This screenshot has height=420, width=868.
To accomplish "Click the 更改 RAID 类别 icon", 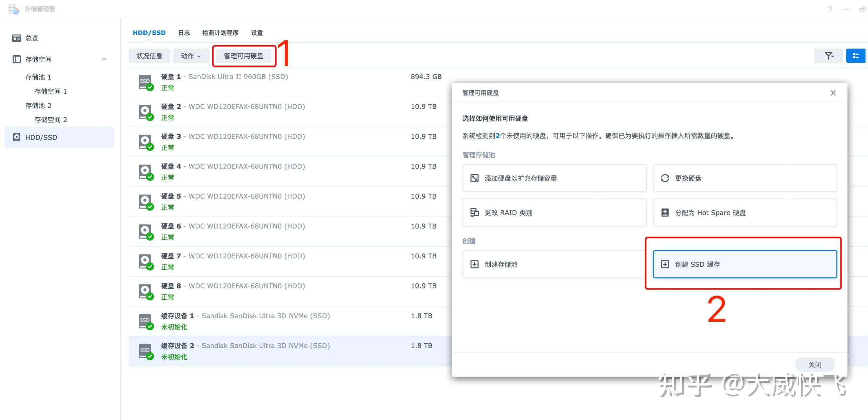I will pyautogui.click(x=474, y=213).
